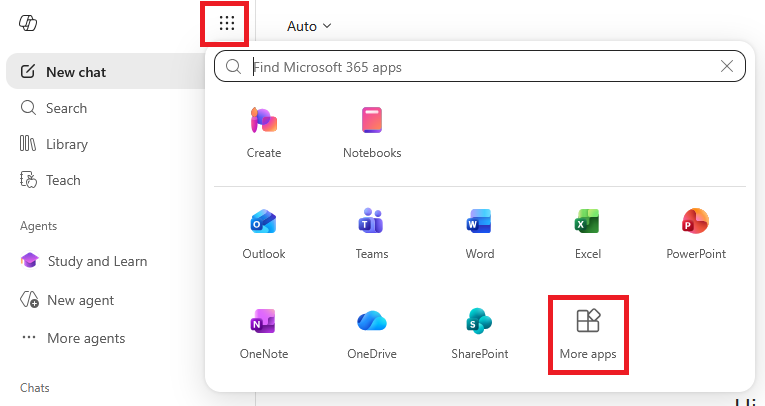Start a New chat
765x406 pixels.
pos(106,72)
